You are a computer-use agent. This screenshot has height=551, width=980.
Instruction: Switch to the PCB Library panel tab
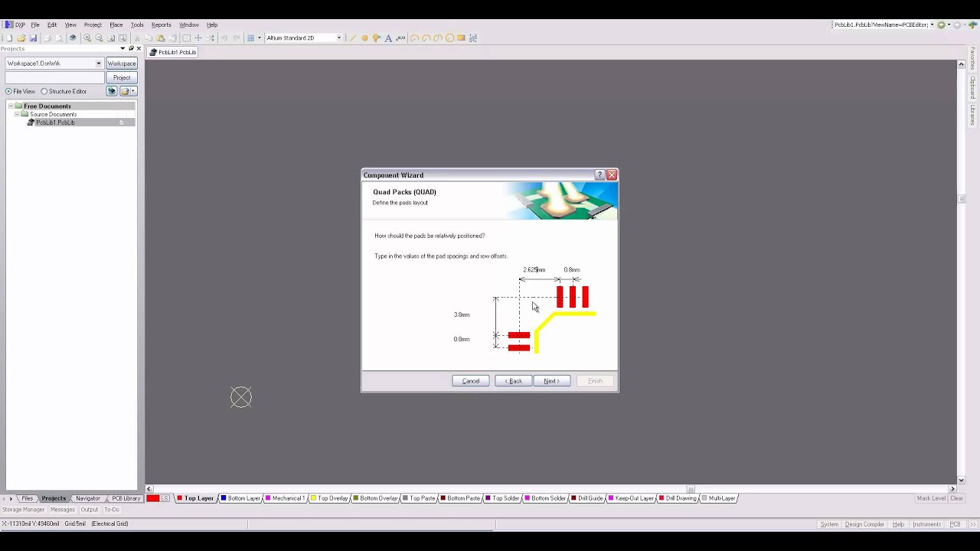126,498
